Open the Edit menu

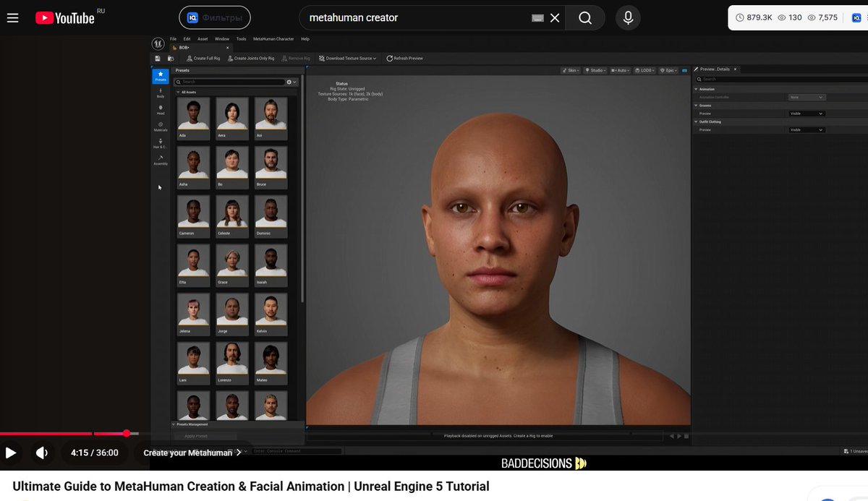[x=187, y=39]
